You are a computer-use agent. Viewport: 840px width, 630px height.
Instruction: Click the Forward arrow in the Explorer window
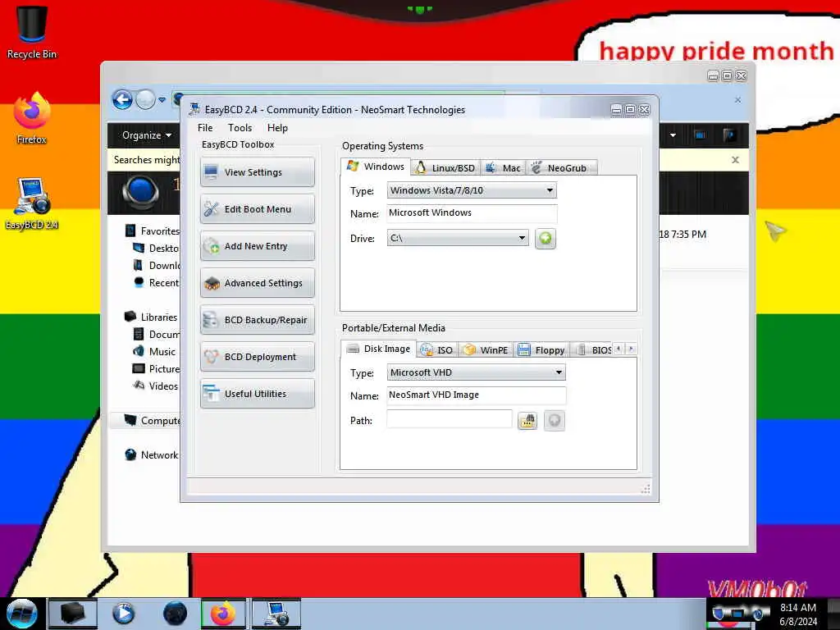[x=145, y=99]
